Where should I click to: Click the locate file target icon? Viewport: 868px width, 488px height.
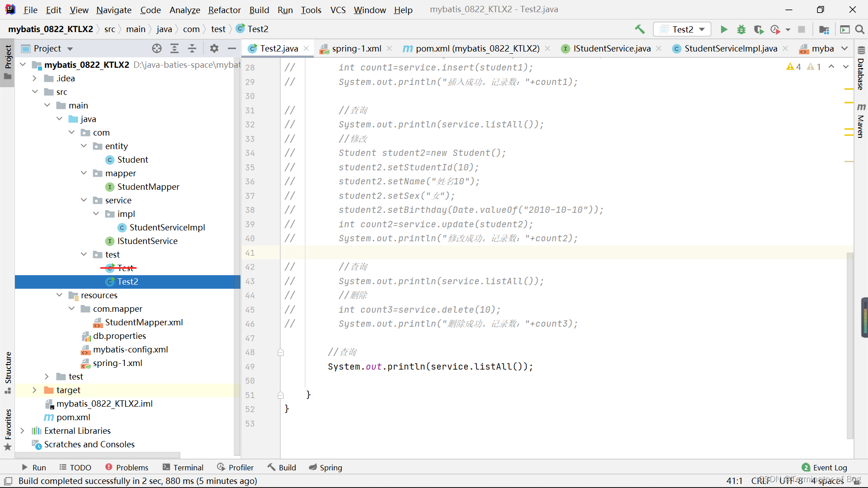[x=157, y=48]
